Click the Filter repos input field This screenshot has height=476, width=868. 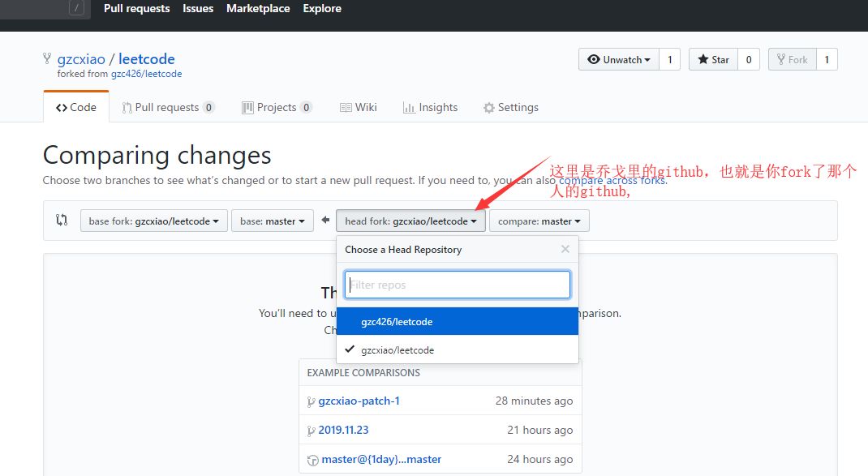pyautogui.click(x=458, y=285)
